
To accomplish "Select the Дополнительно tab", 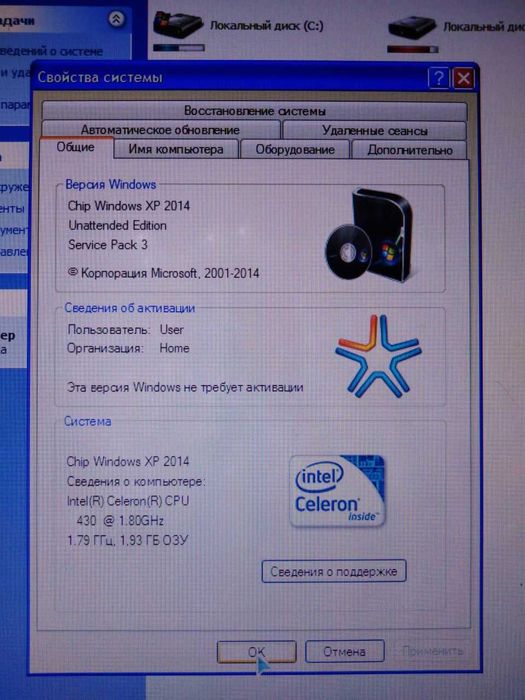I will coord(409,150).
